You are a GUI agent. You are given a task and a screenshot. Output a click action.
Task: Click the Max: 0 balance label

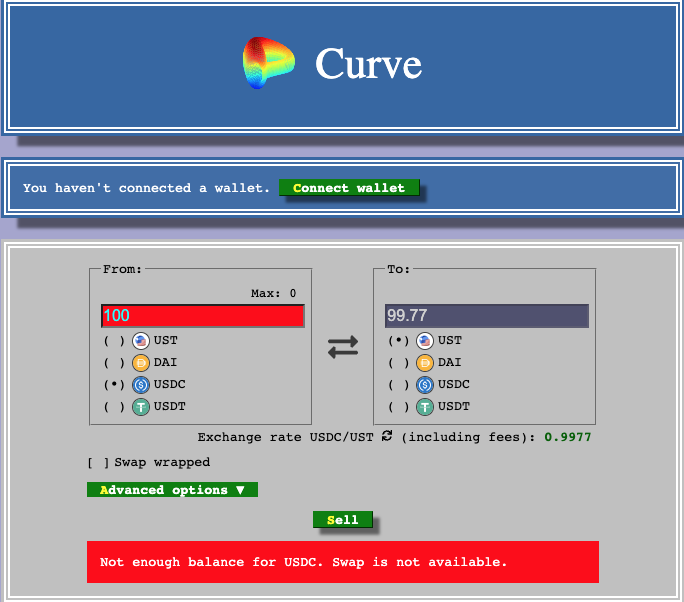[273, 293]
